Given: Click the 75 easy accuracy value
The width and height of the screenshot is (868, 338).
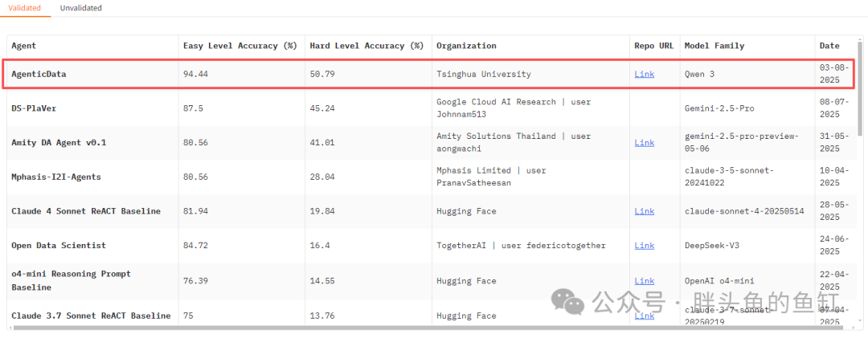Looking at the screenshot, I should pos(188,316).
